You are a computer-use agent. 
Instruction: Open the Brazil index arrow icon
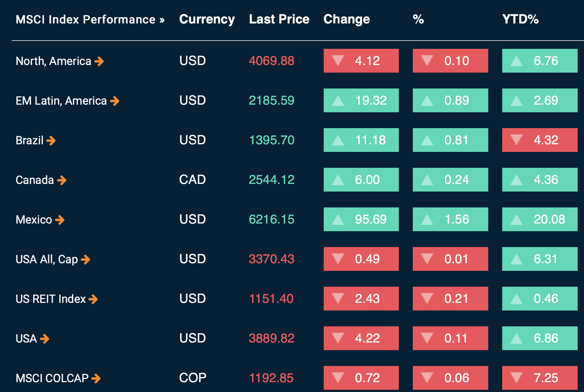click(x=51, y=140)
